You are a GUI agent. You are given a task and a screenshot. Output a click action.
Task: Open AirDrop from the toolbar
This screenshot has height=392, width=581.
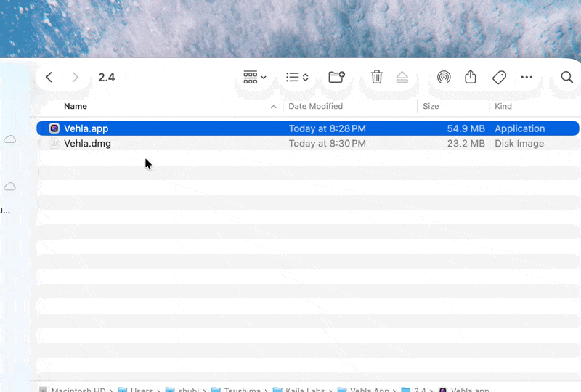tap(444, 77)
